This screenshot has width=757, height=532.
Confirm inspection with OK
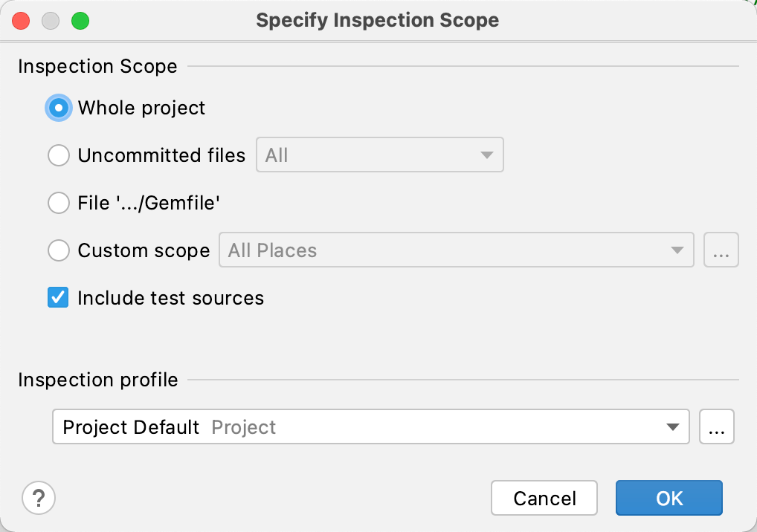[x=668, y=498]
